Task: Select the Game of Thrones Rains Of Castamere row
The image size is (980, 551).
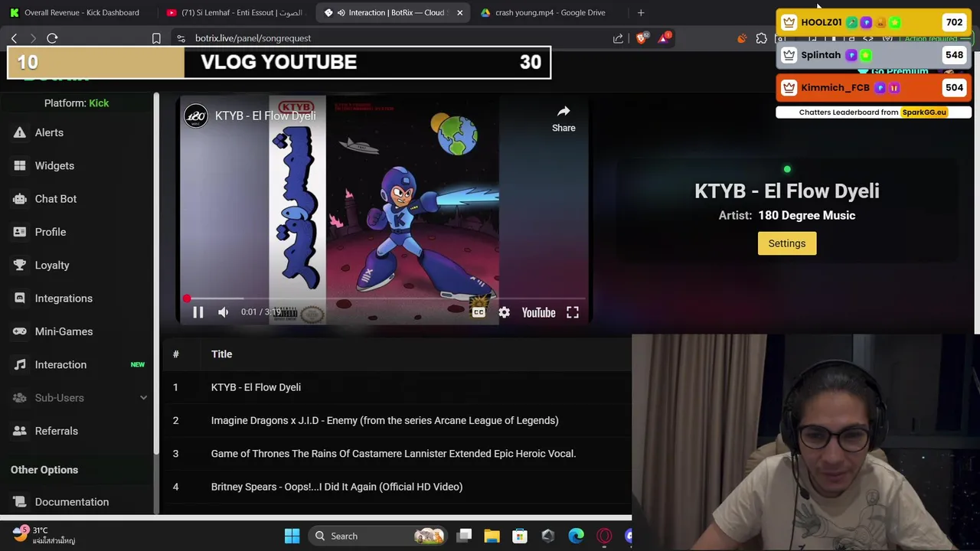Action: (397, 454)
